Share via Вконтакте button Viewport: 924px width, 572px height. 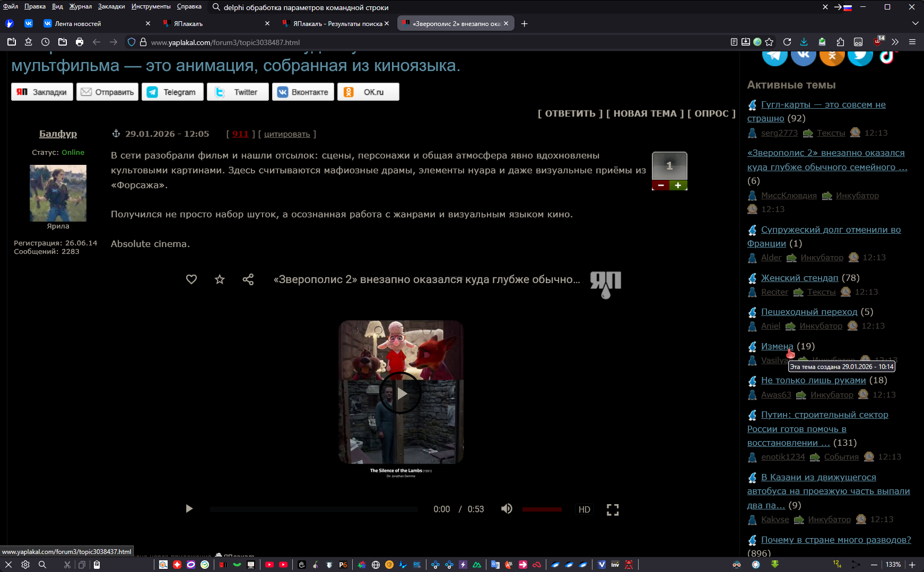point(303,92)
